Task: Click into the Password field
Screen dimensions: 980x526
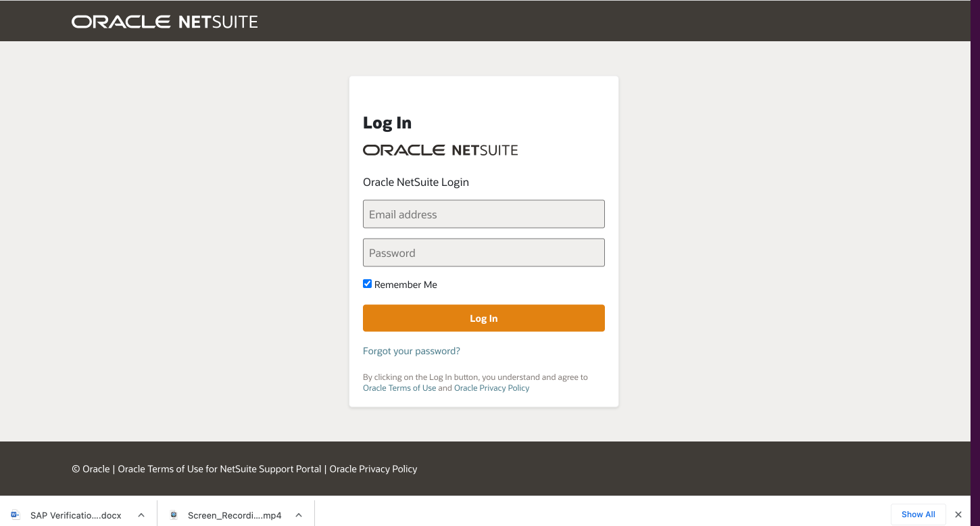Action: 483,253
